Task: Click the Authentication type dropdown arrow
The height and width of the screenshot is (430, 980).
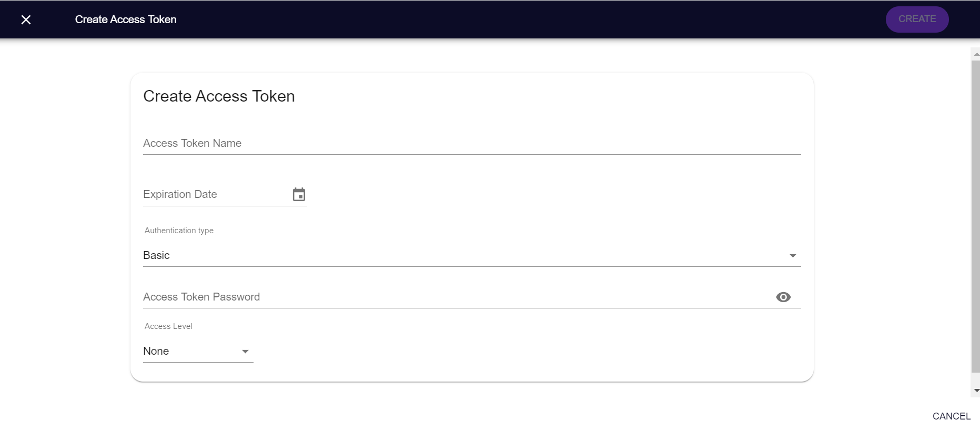Action: coord(792,256)
